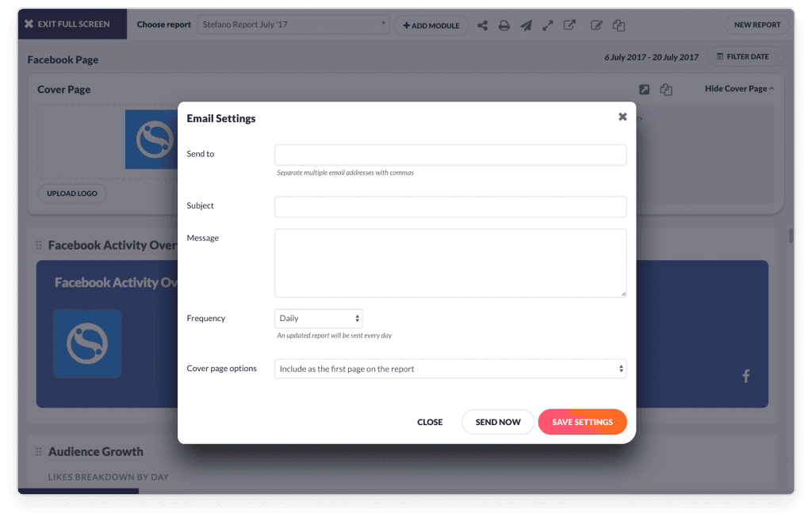The width and height of the screenshot is (812, 521).
Task: Click the export external link icon
Action: [569, 25]
